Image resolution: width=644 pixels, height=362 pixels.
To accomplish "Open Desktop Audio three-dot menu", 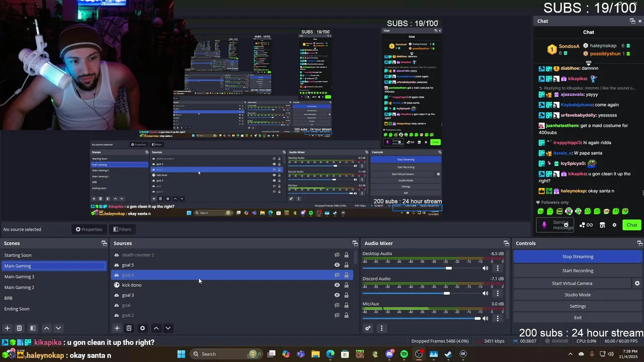I will [498, 268].
